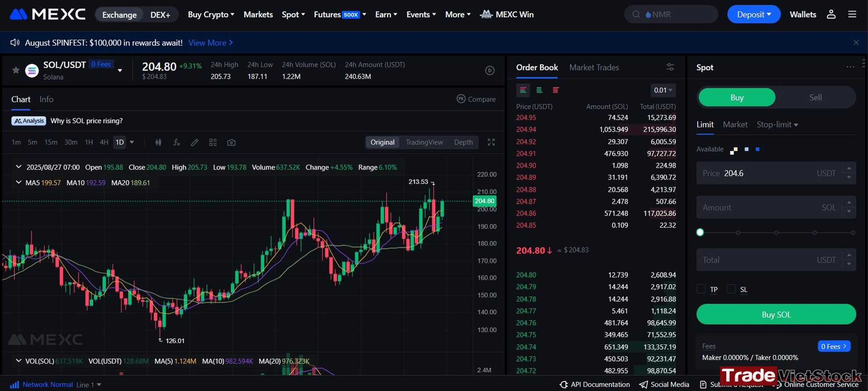
Task: Select the Market order tab
Action: coord(735,124)
